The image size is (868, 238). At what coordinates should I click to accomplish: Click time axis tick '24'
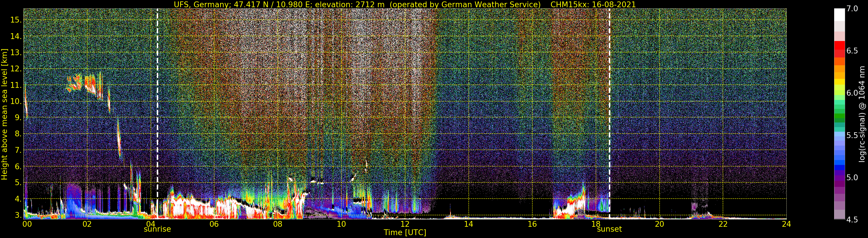(786, 224)
